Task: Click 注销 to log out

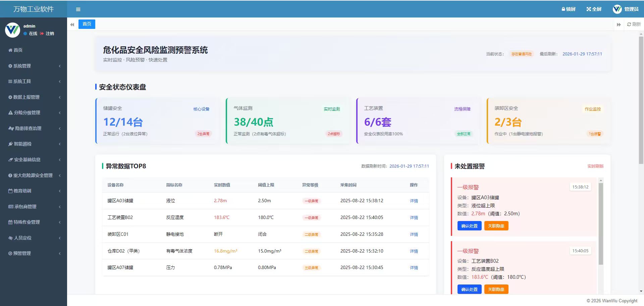Action: tap(50, 34)
